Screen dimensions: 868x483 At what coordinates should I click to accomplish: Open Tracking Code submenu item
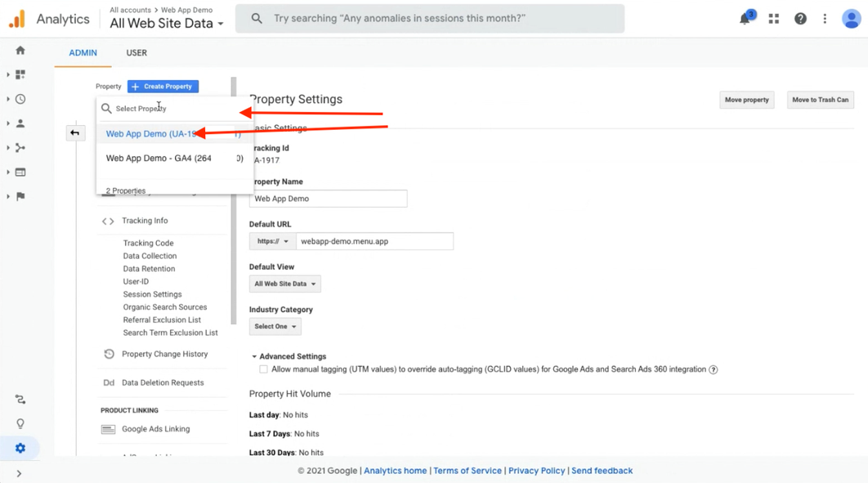coord(149,243)
